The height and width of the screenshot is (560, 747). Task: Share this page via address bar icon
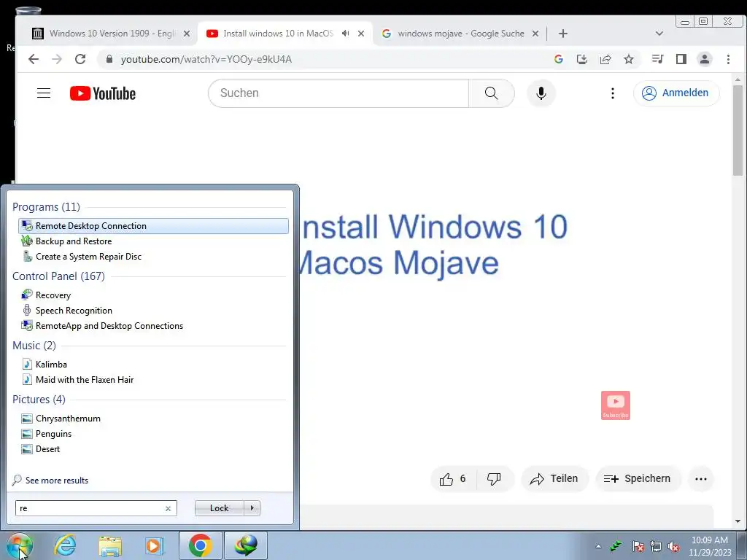pos(605,59)
